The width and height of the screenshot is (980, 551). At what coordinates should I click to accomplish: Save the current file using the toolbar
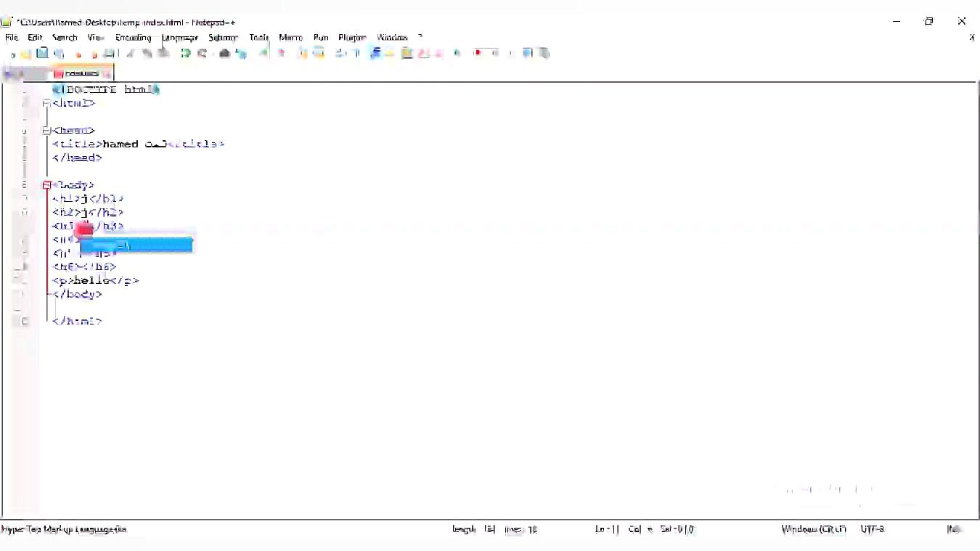pyautogui.click(x=42, y=53)
